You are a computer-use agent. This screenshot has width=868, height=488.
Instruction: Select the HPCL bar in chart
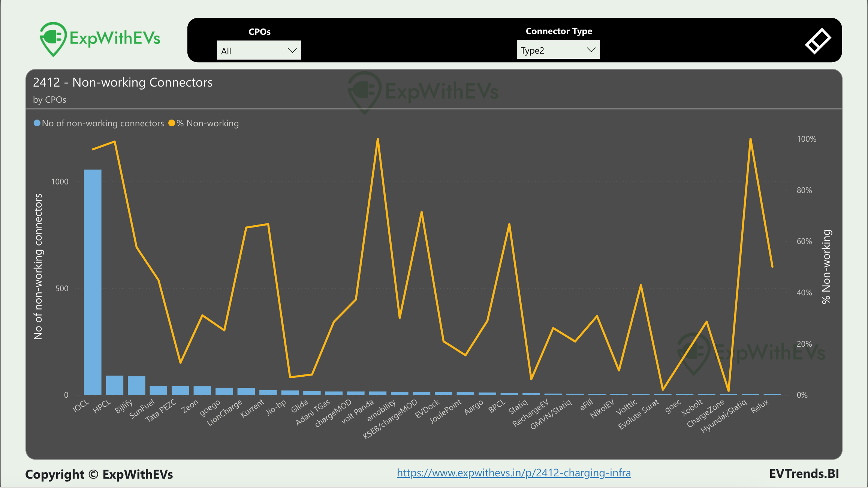click(115, 385)
